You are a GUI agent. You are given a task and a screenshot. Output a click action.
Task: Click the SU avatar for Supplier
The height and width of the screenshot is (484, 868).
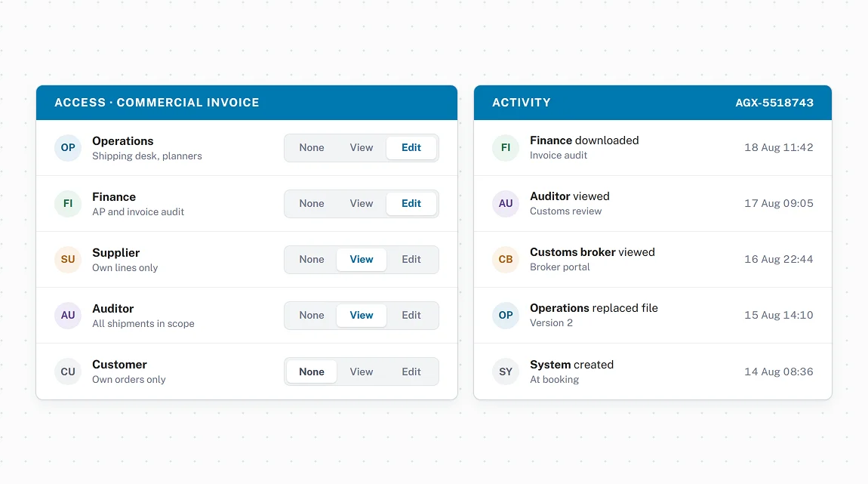coord(68,260)
